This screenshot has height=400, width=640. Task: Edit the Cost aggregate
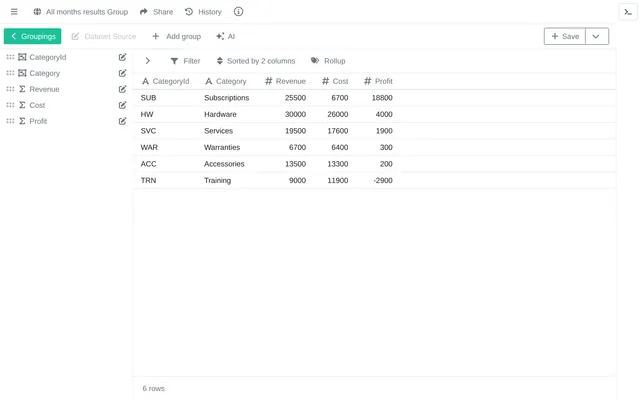(122, 105)
